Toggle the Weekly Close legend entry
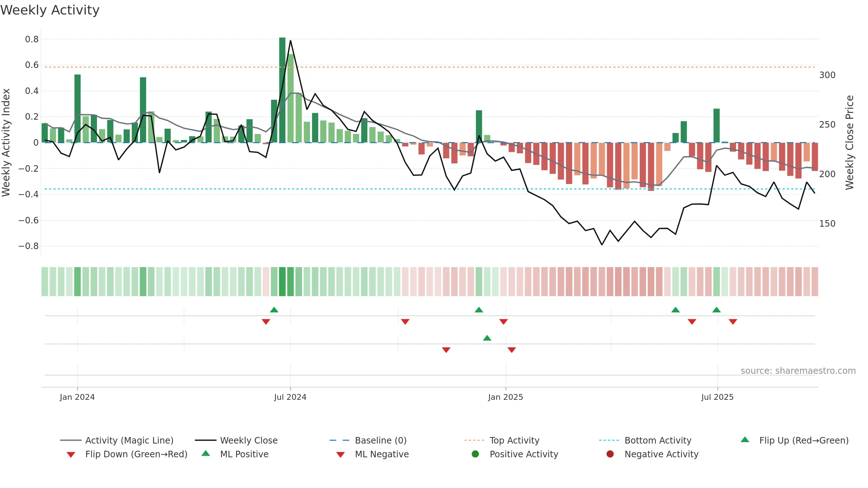868x488 pixels. [236, 440]
